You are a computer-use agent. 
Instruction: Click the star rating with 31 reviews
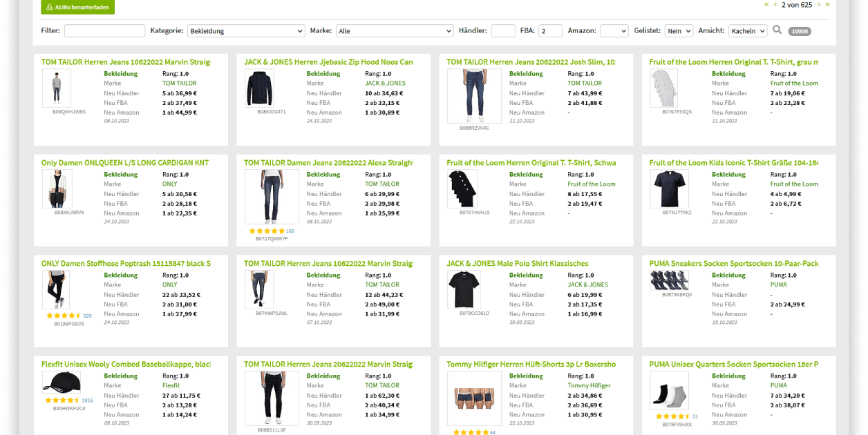[x=672, y=416]
